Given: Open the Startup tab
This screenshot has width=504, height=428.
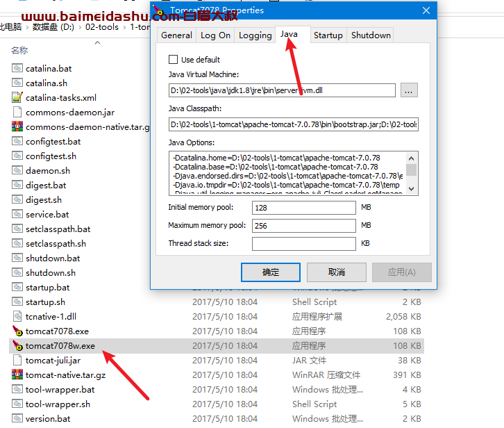Looking at the screenshot, I should pos(328,35).
